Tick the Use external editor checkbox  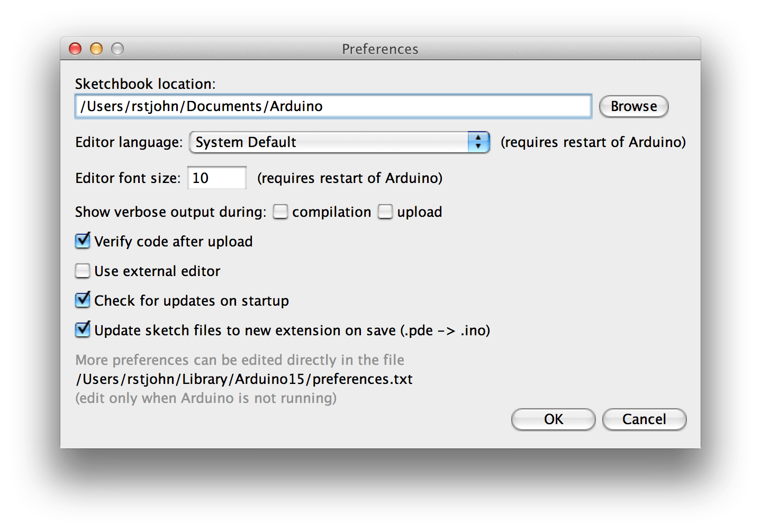83,271
